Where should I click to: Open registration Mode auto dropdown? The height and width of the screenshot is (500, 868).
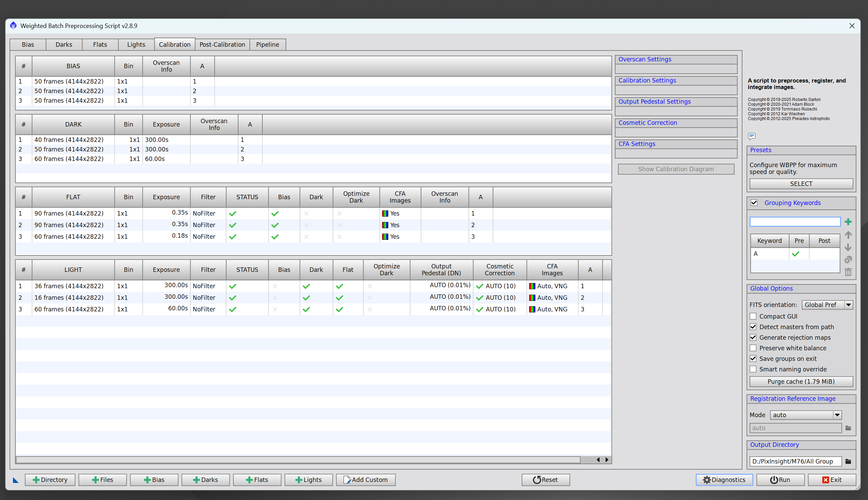805,415
